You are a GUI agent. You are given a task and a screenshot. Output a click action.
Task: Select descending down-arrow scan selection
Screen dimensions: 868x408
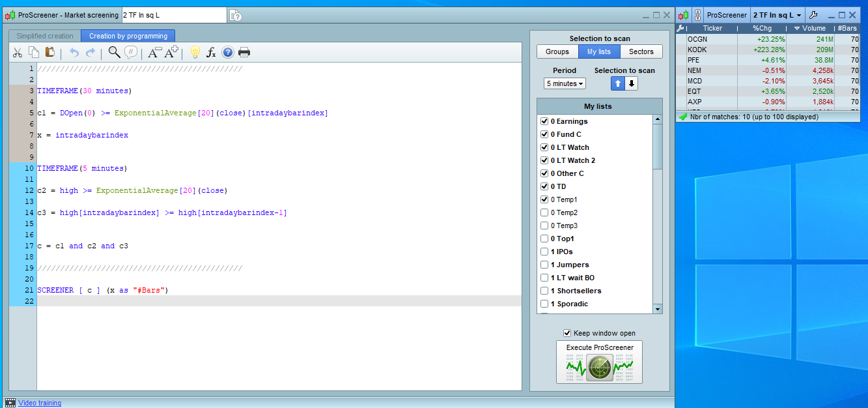[x=632, y=83]
